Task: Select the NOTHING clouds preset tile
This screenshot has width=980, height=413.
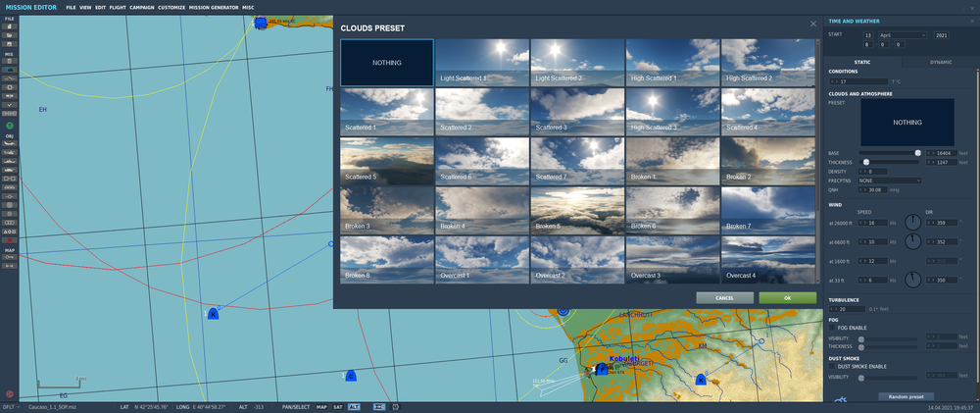Action: [387, 63]
